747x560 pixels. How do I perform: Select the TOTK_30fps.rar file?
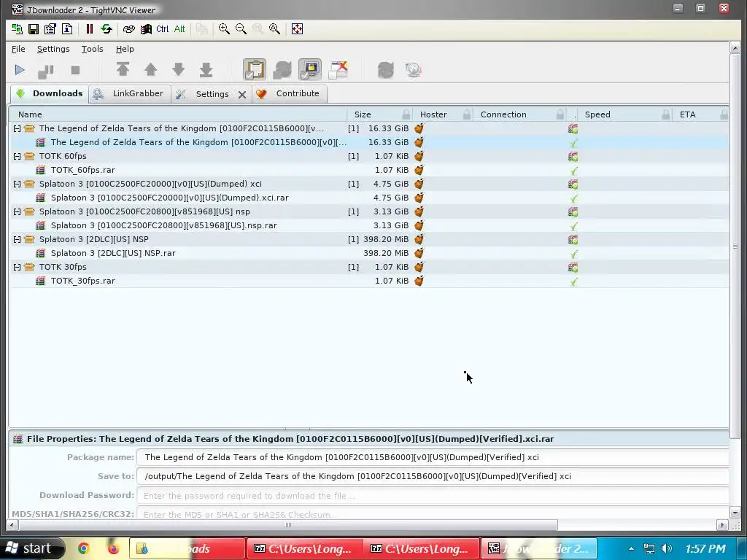[369, 281]
